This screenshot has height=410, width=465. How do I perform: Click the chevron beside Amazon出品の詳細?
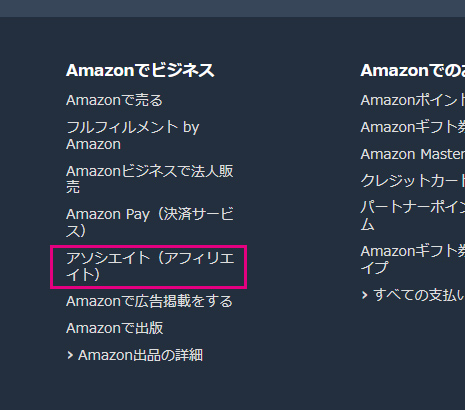point(70,355)
